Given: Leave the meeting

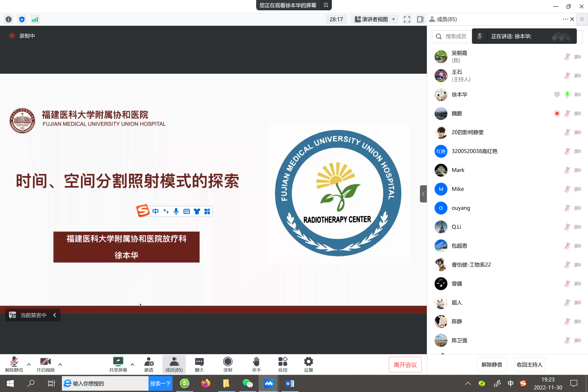Looking at the screenshot, I should point(405,364).
